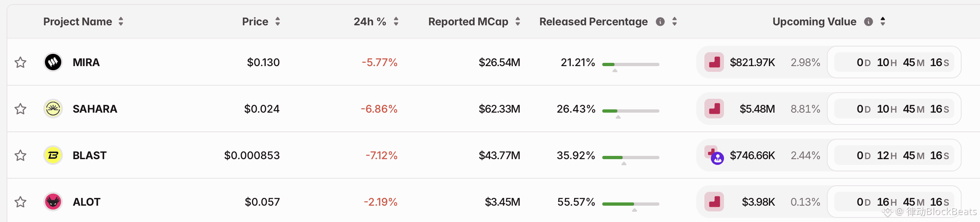Click the BLAST token logo icon
This screenshot has height=222, width=980.
point(53,155)
